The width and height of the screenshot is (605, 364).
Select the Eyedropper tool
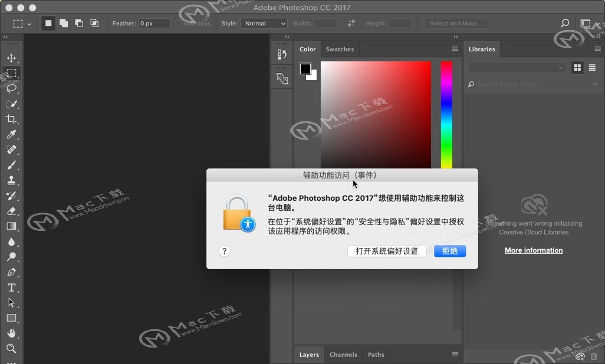pos(11,134)
